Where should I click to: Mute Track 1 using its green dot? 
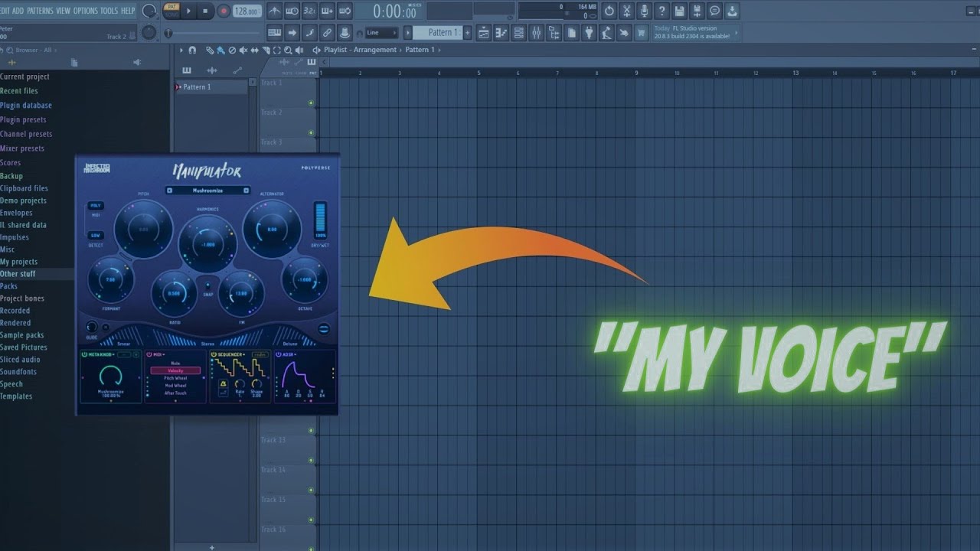pos(311,102)
